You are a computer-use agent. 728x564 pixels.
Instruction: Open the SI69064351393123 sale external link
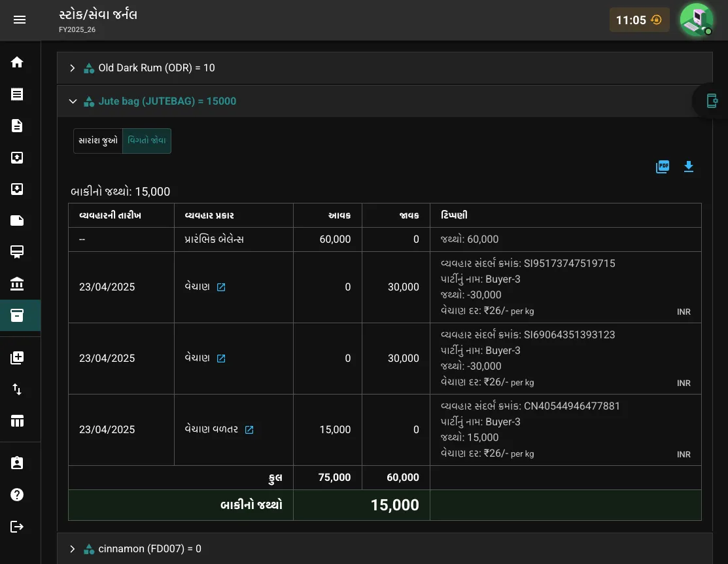click(221, 359)
